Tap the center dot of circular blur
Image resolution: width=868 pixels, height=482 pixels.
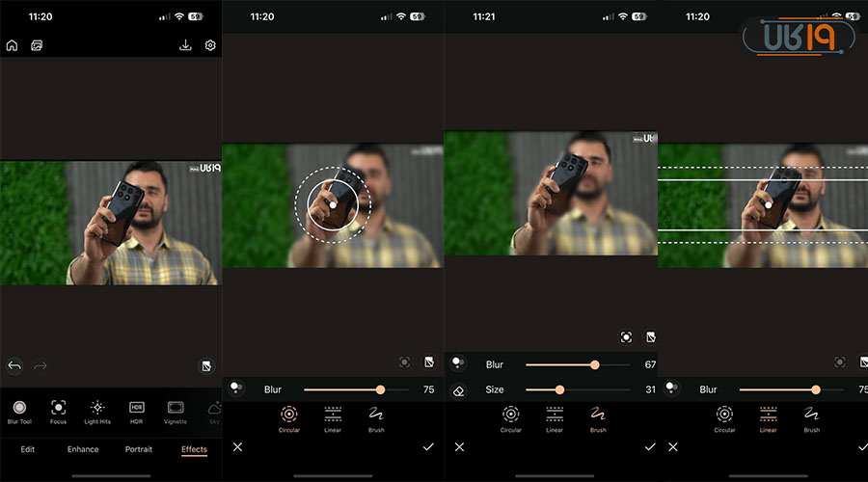332,205
